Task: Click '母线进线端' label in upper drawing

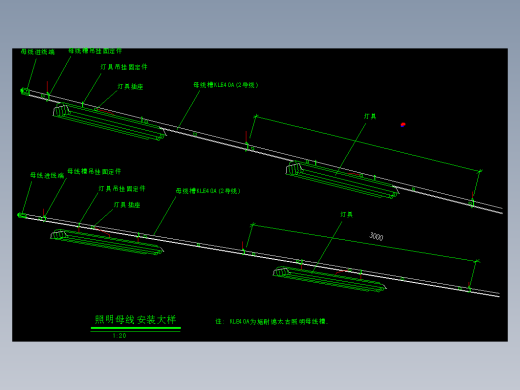Action: point(38,52)
